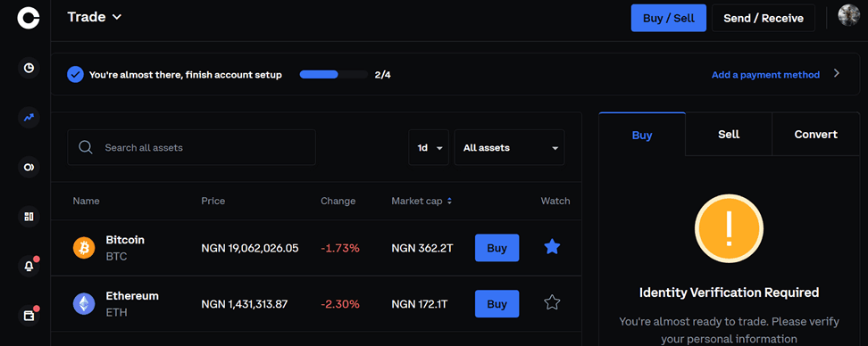Open the double-circle sidebar icon
The width and height of the screenshot is (868, 346).
pyautogui.click(x=29, y=167)
